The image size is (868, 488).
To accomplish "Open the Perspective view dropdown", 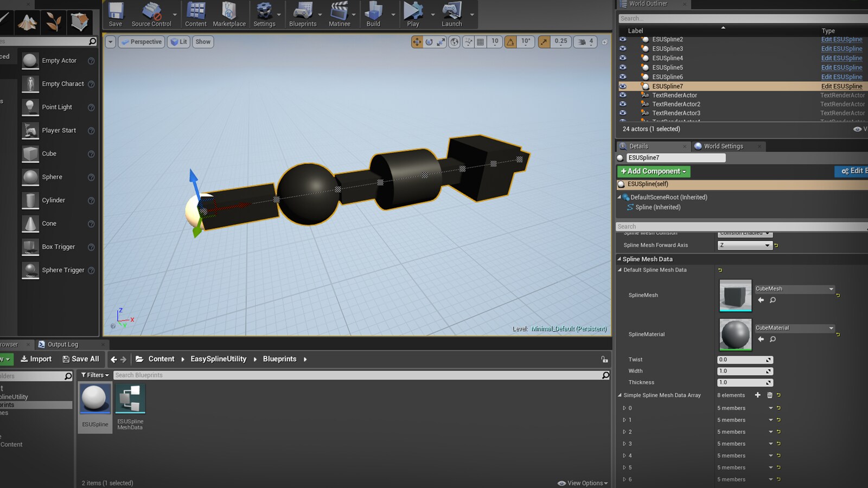I will 141,41.
